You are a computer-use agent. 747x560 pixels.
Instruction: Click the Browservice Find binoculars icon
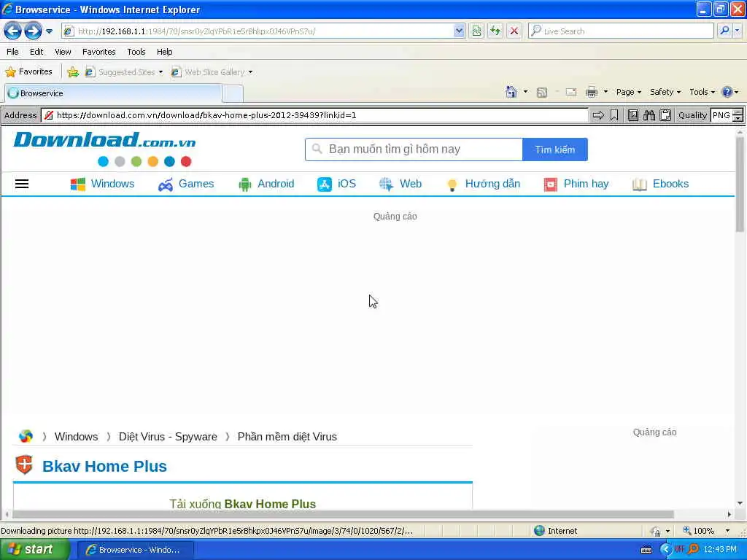click(x=649, y=115)
